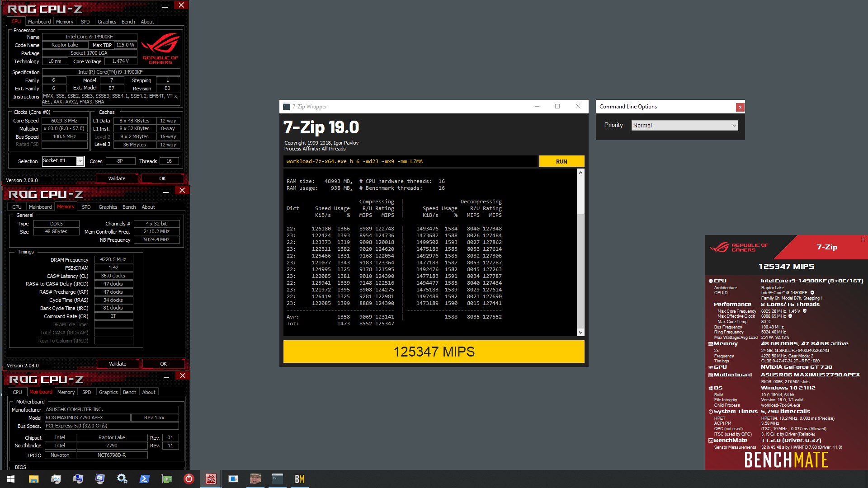
Task: Open the performance monitor taskbar icon
Action: (56, 479)
